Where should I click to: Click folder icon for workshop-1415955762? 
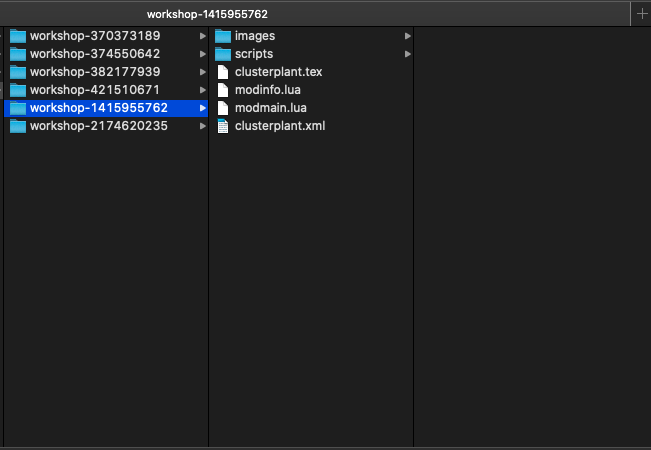pyautogui.click(x=18, y=108)
